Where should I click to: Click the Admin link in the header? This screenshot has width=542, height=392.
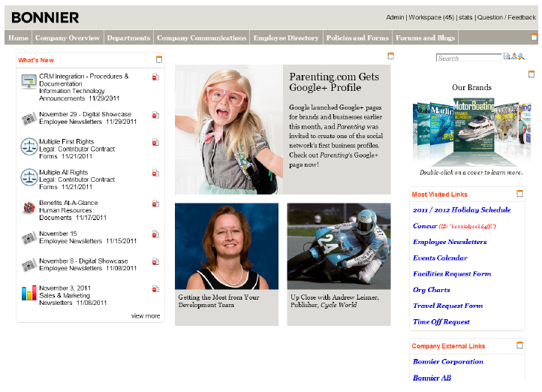395,17
